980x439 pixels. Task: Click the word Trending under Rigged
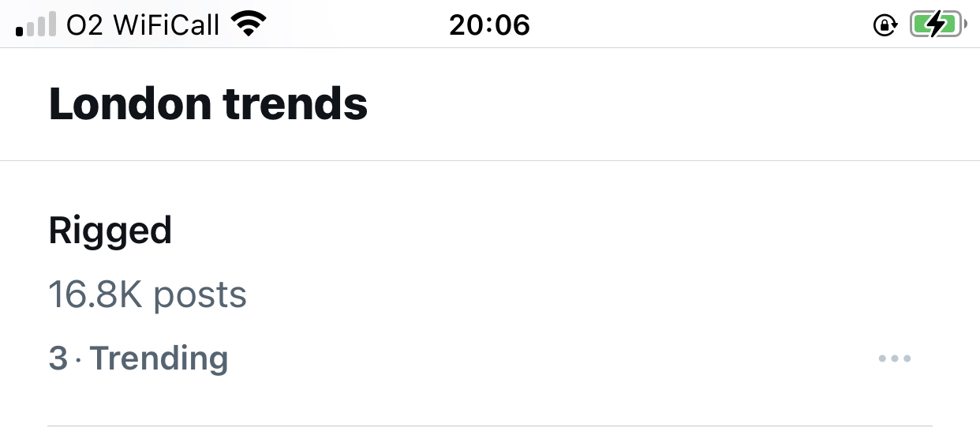(x=159, y=358)
